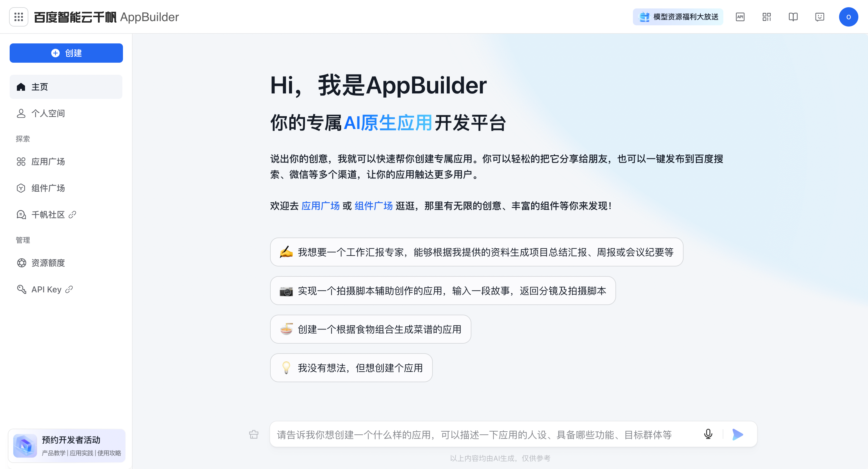Choose the 工作汇报专家 suggestion prompt

(476, 252)
